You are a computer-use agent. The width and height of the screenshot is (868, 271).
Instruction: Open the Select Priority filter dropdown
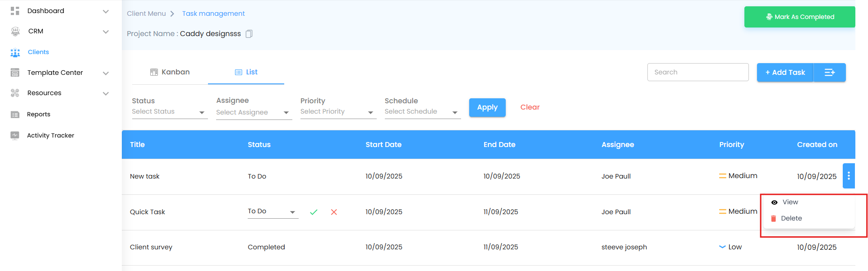point(337,112)
